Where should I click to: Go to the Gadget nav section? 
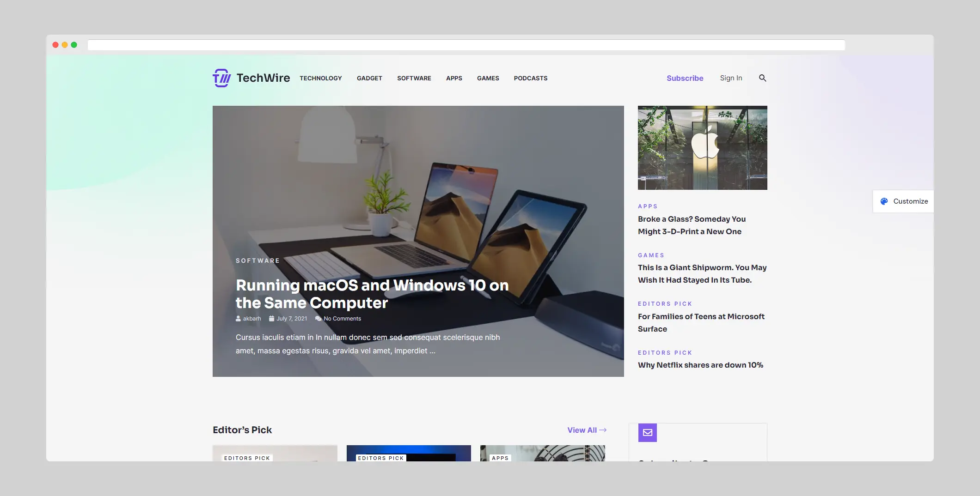pos(369,79)
